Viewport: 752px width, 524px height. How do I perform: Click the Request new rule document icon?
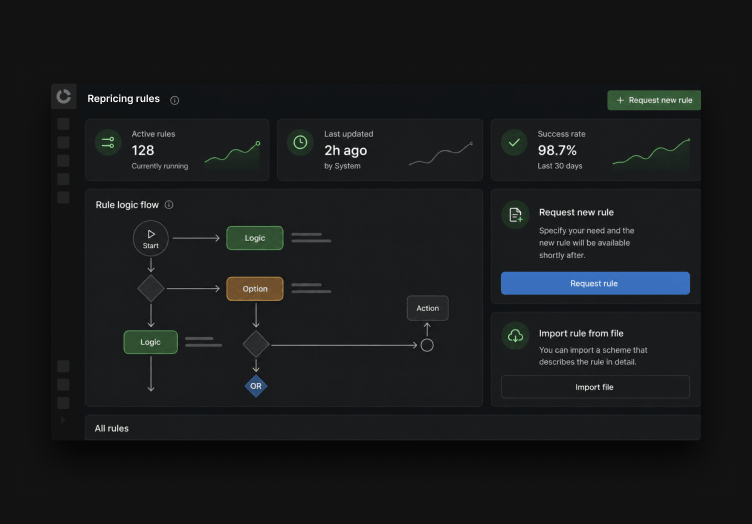click(x=515, y=215)
